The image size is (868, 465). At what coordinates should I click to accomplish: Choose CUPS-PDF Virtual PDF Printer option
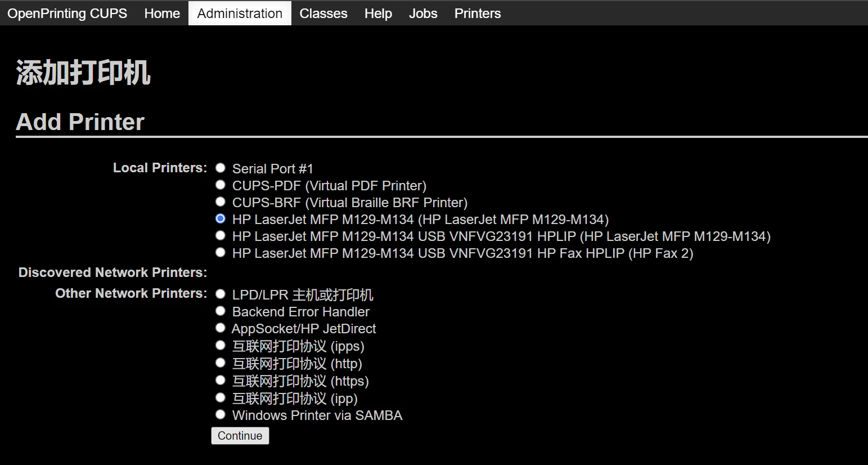221,185
